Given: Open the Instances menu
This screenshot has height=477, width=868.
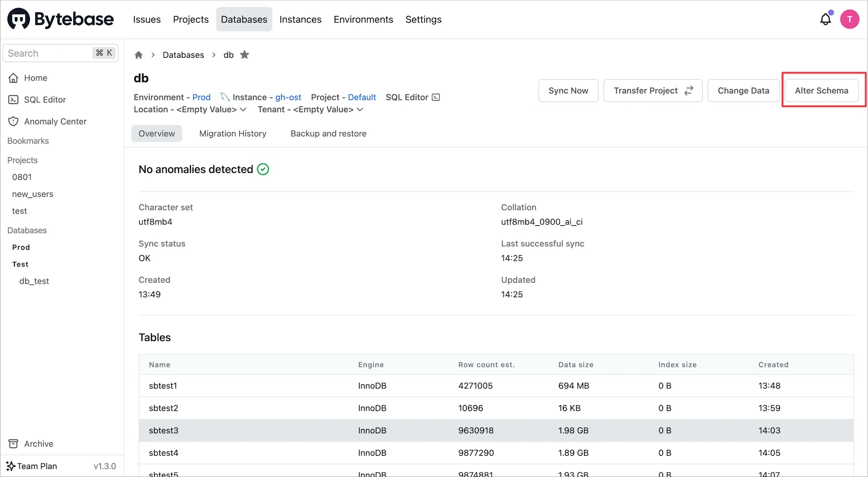Looking at the screenshot, I should (300, 19).
